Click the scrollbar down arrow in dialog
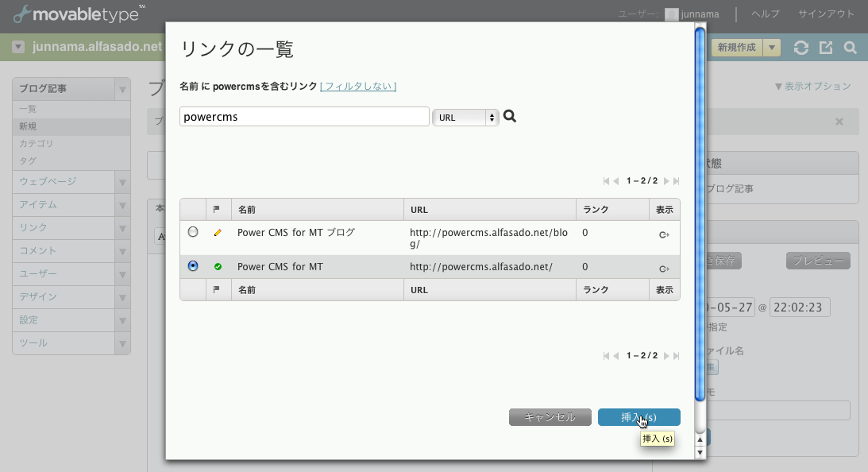The height and width of the screenshot is (472, 868). 700,452
